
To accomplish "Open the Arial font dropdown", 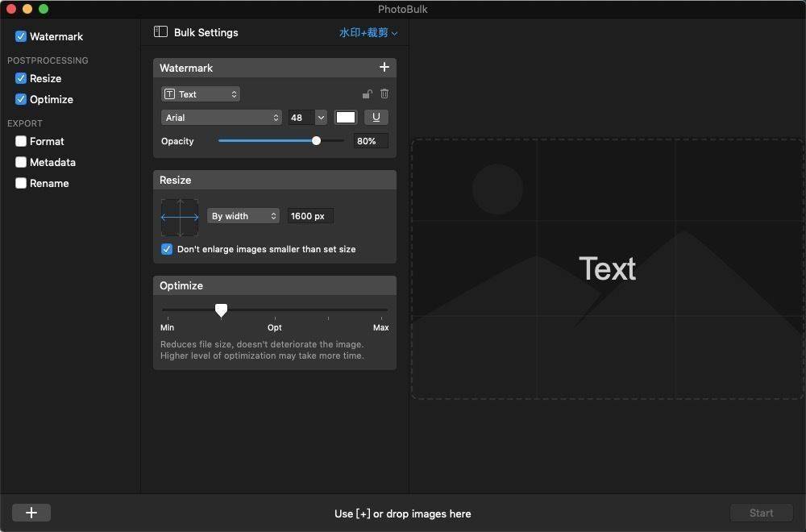I will pos(221,118).
